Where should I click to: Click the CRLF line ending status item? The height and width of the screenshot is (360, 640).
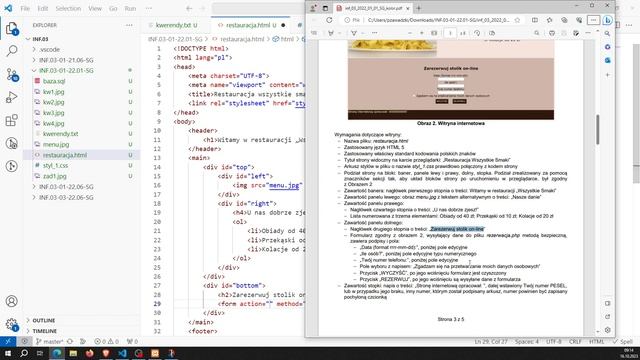coord(575,341)
